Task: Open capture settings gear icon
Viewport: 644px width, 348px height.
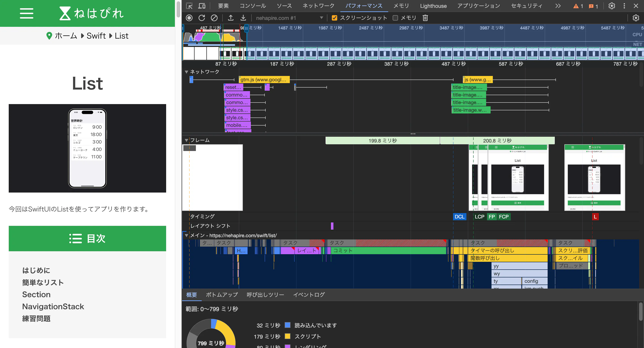Action: point(636,18)
